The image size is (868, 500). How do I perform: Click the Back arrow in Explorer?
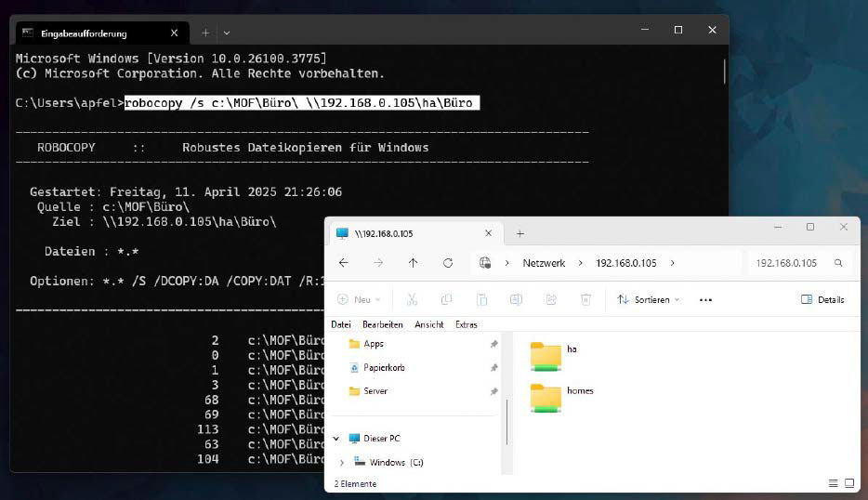coord(344,263)
